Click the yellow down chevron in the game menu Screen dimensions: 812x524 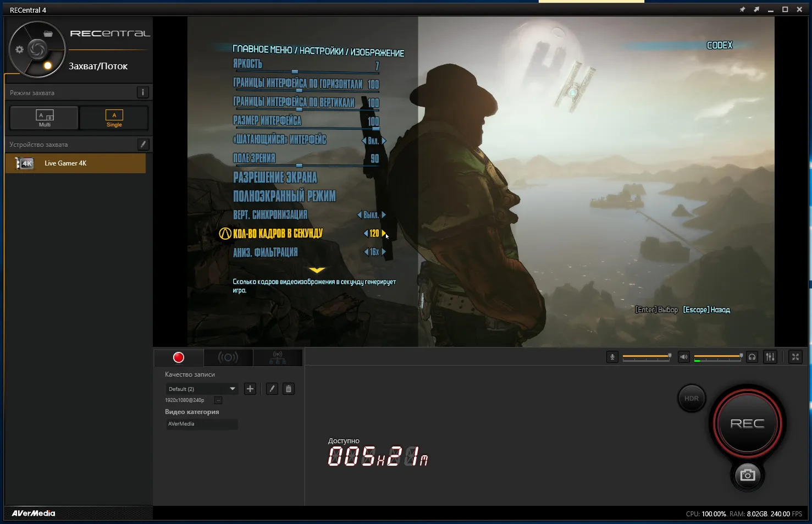click(x=317, y=270)
